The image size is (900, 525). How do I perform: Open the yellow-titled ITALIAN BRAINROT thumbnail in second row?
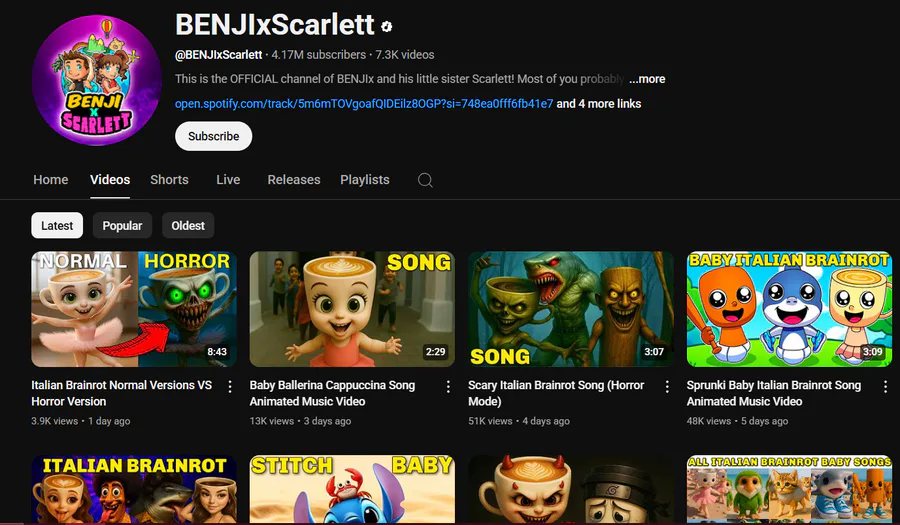[x=134, y=489]
